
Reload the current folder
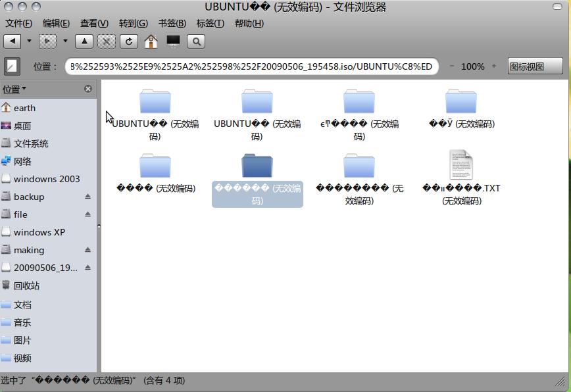(x=129, y=41)
